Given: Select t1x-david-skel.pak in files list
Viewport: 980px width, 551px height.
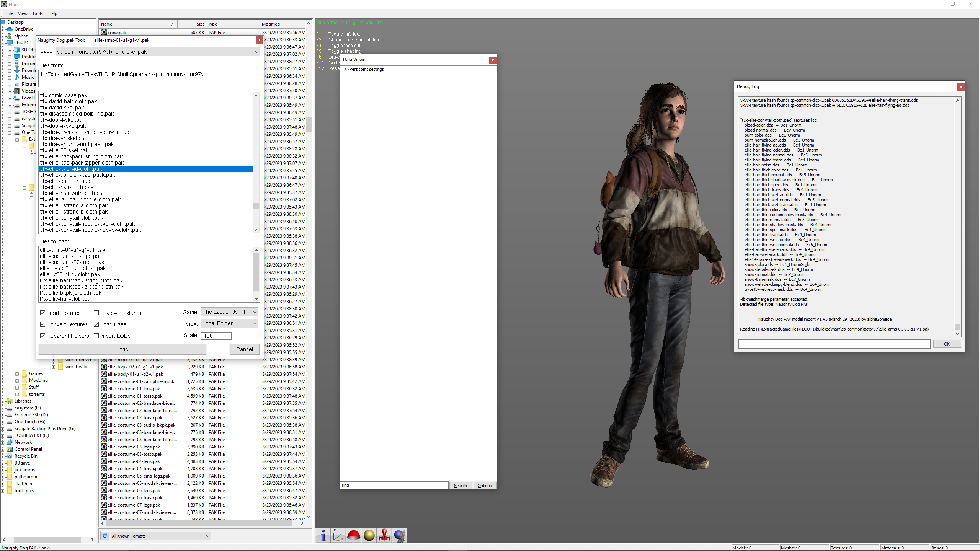Looking at the screenshot, I should pyautogui.click(x=145, y=108).
